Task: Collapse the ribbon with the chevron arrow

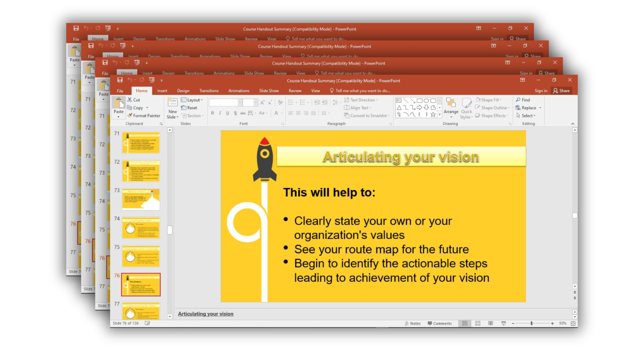Action: [x=573, y=124]
